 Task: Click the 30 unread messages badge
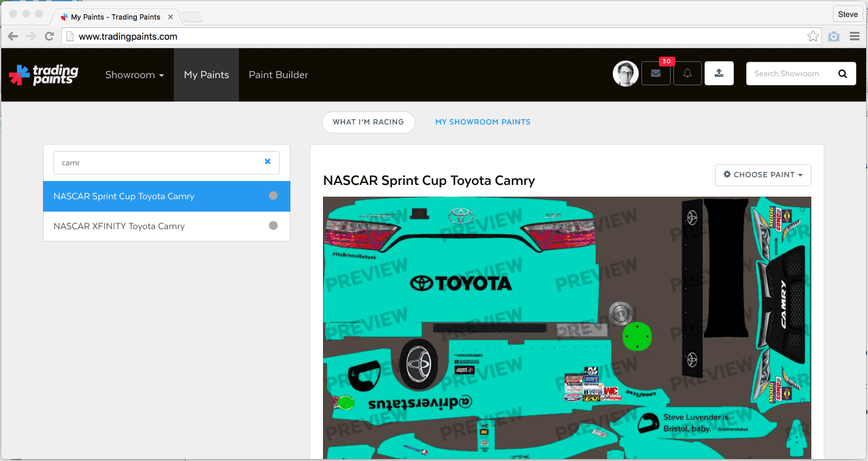pos(666,61)
